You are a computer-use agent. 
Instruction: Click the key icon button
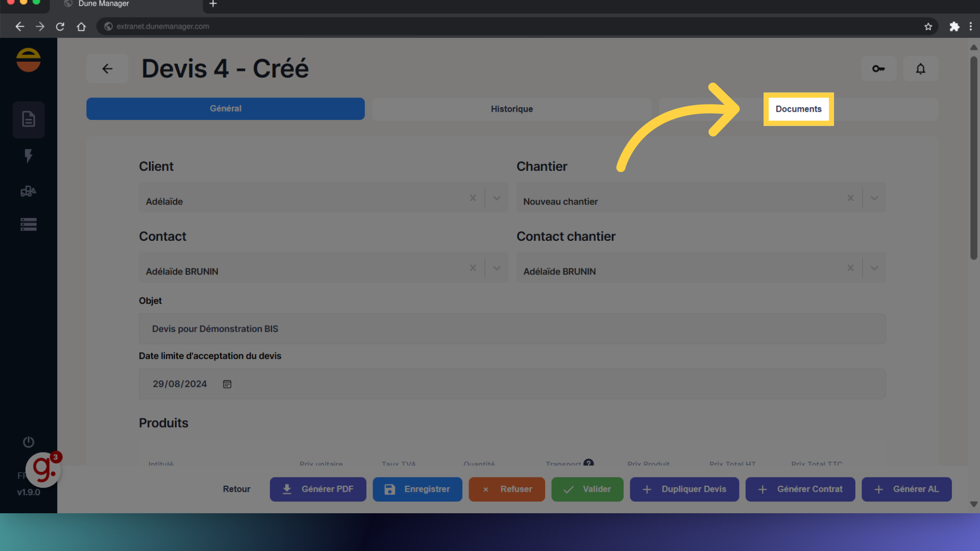(878, 68)
